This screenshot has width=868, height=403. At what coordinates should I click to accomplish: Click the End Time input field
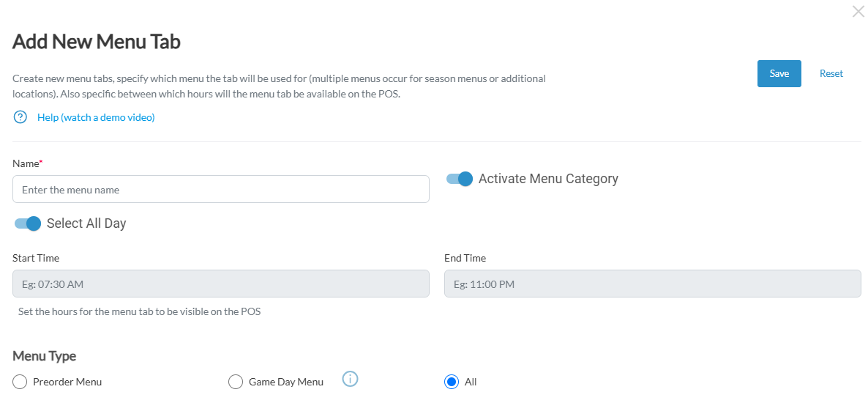coord(652,284)
